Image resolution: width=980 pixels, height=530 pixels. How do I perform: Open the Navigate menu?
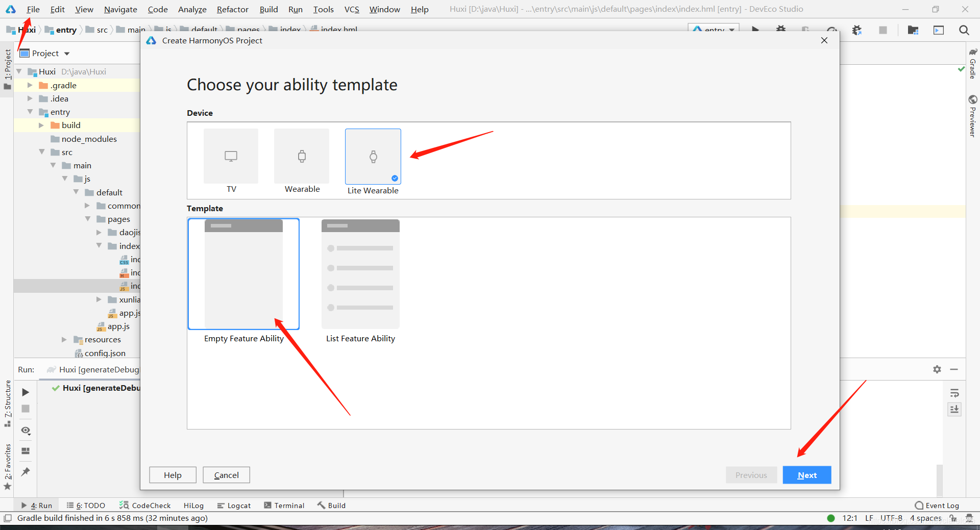coord(120,9)
